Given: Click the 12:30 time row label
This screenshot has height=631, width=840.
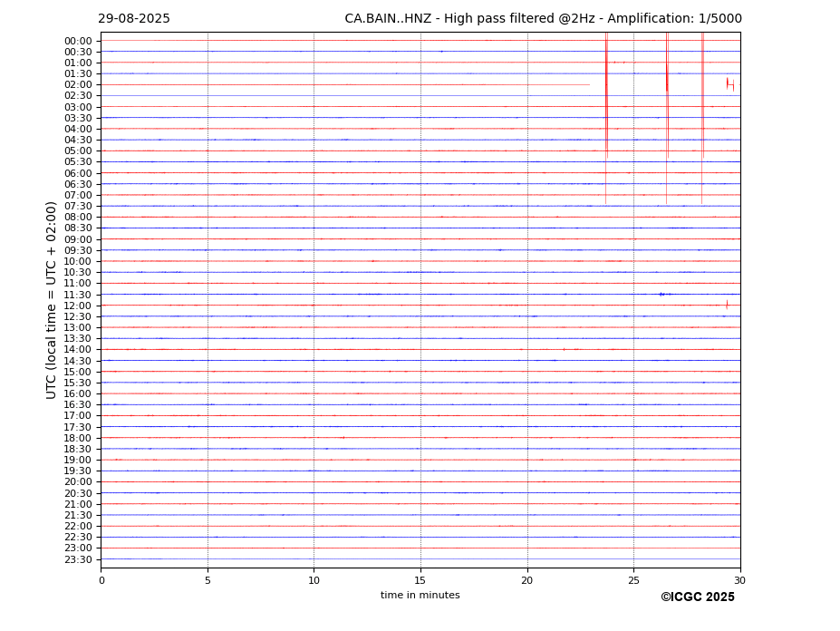Looking at the screenshot, I should coord(78,316).
